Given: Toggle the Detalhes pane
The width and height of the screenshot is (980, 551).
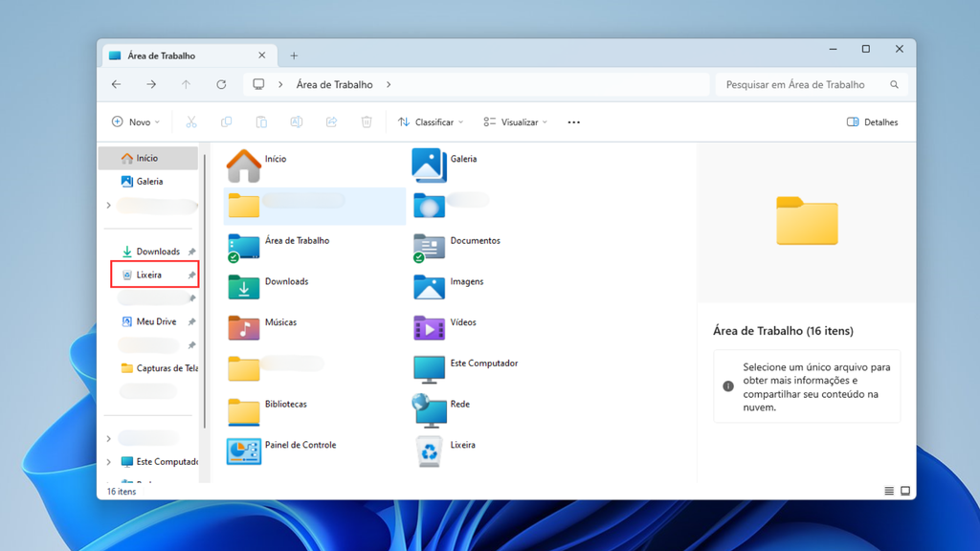Looking at the screenshot, I should click(873, 121).
